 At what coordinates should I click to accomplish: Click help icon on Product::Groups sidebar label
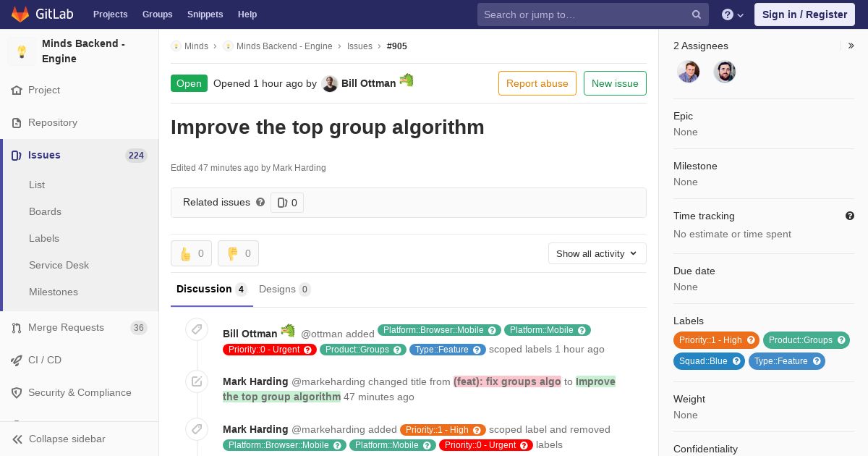tap(841, 340)
